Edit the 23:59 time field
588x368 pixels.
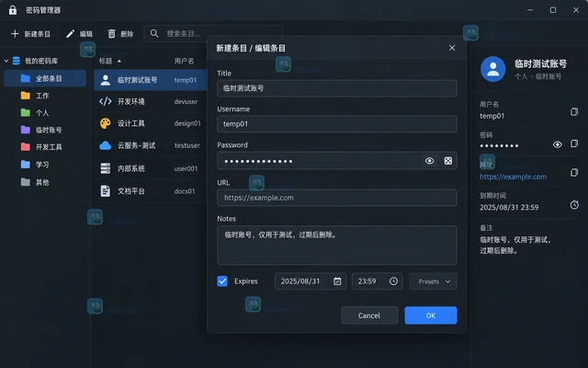(377, 282)
